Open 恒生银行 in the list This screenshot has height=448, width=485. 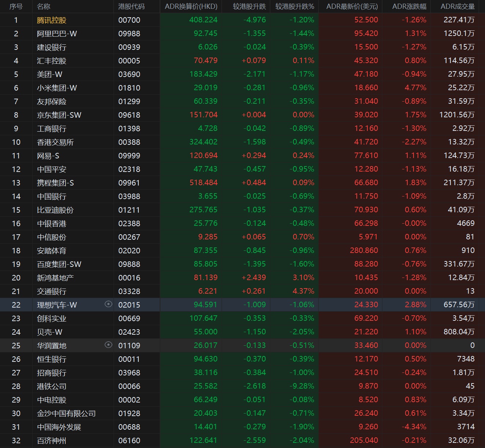coord(52,359)
